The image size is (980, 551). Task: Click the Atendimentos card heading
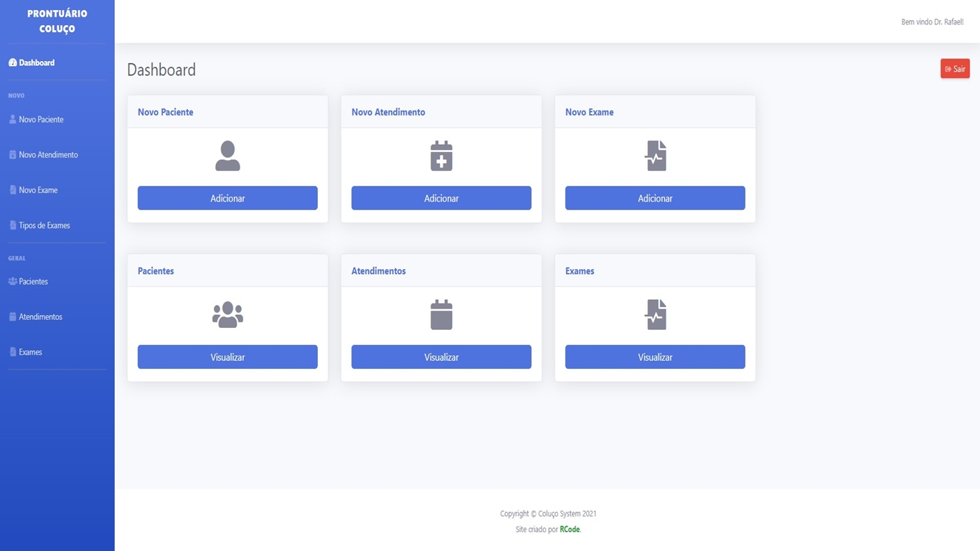coord(378,270)
